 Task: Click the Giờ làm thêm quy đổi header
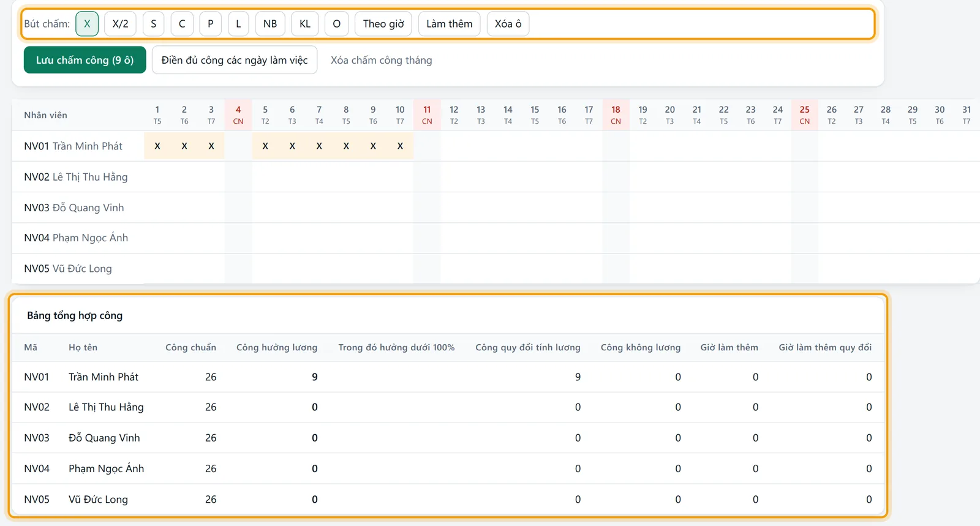click(825, 347)
